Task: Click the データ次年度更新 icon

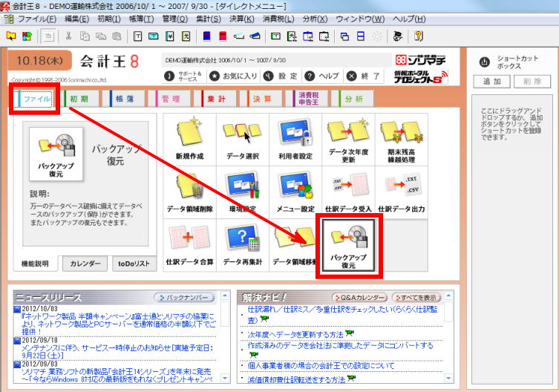Action: click(349, 139)
